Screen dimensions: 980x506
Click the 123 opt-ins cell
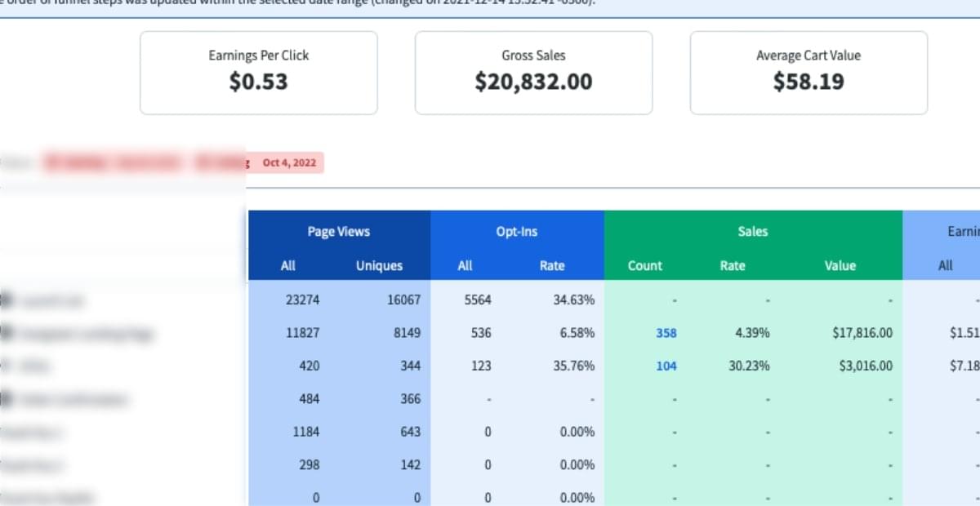(481, 366)
